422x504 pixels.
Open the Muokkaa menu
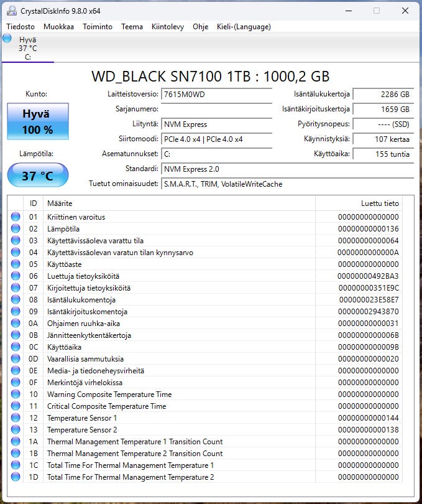59,27
